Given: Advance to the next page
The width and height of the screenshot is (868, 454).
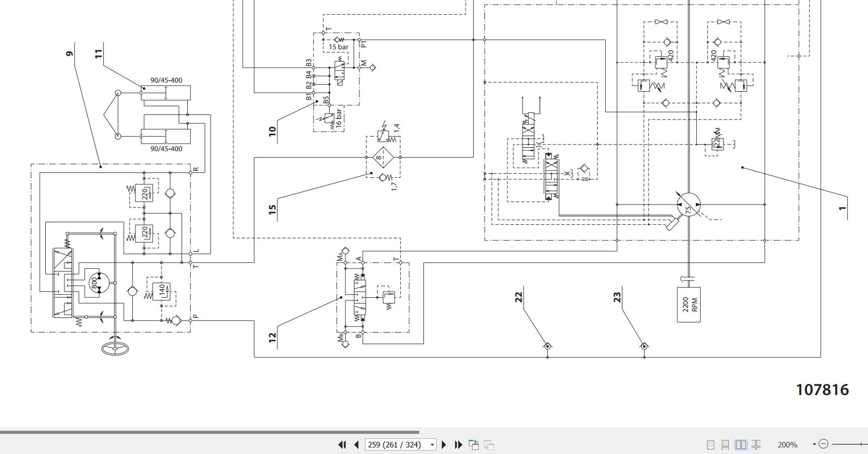Looking at the screenshot, I should click(x=444, y=445).
